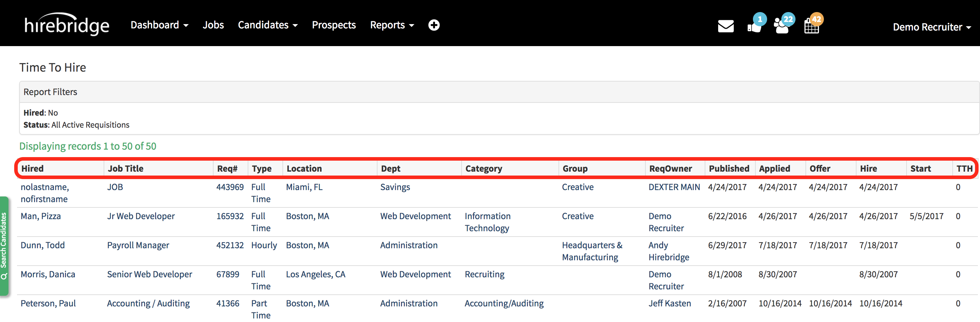
Task: Open candidate Man, Pizza
Action: click(41, 216)
